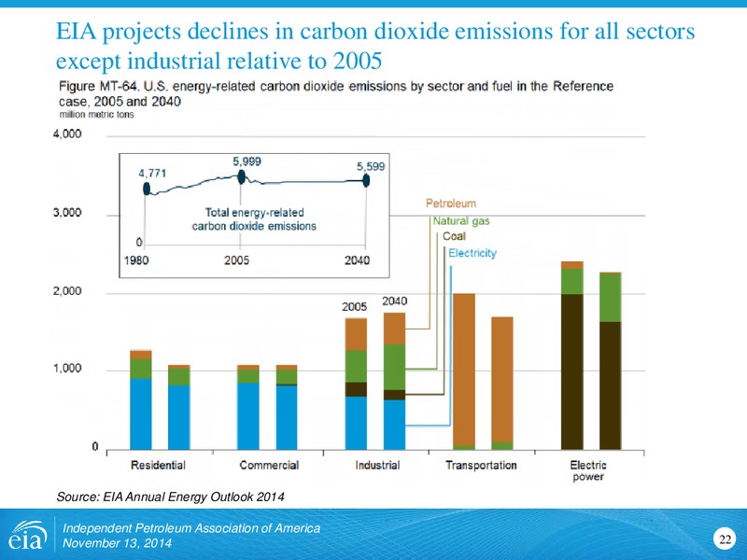This screenshot has height=560, width=747.
Task: Click the Industrial category label
Action: (x=377, y=465)
